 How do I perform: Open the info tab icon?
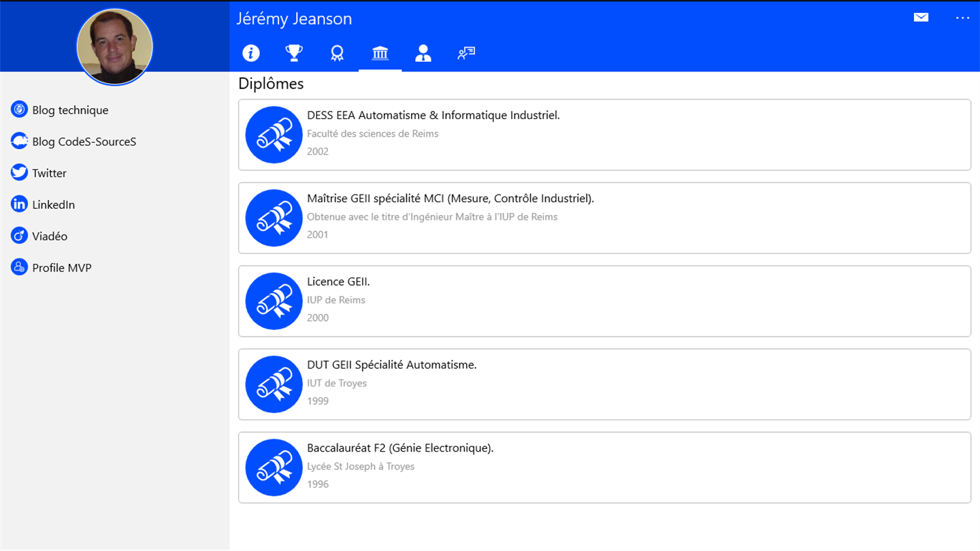[251, 53]
